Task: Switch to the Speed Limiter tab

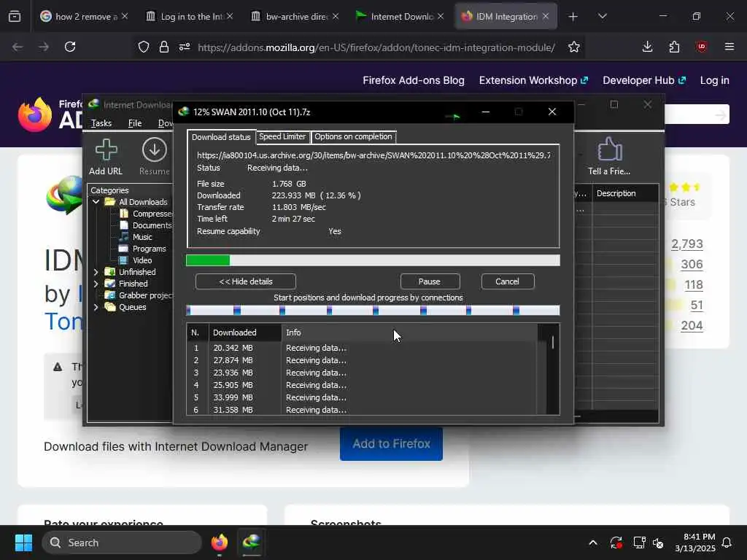Action: tap(282, 136)
